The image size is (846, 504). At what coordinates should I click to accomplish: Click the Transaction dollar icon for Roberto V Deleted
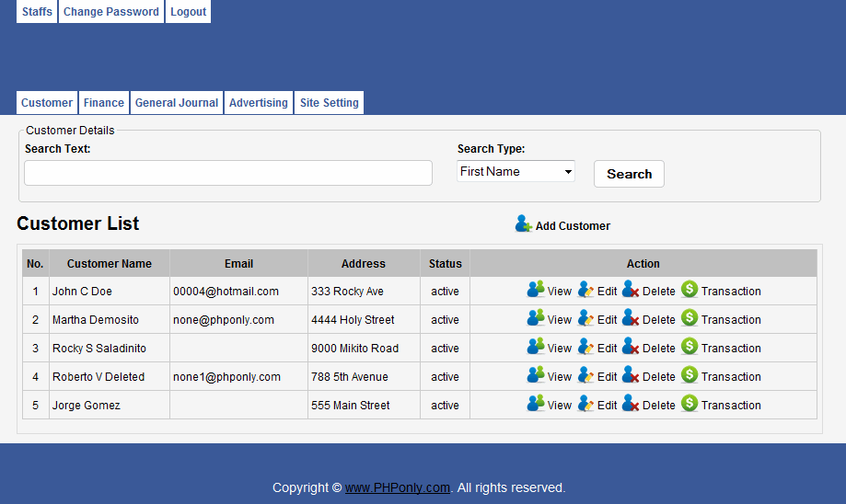pyautogui.click(x=689, y=375)
